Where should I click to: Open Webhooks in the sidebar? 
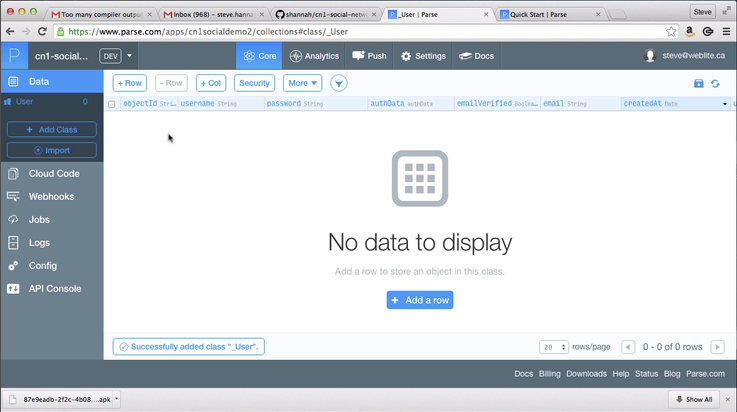tap(51, 197)
